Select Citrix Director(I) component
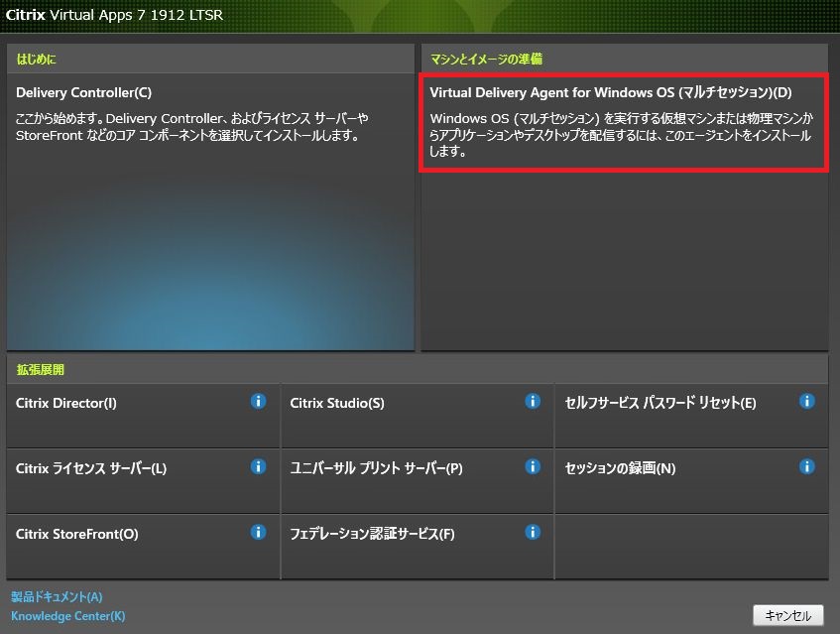This screenshot has height=634, width=840. click(x=65, y=403)
